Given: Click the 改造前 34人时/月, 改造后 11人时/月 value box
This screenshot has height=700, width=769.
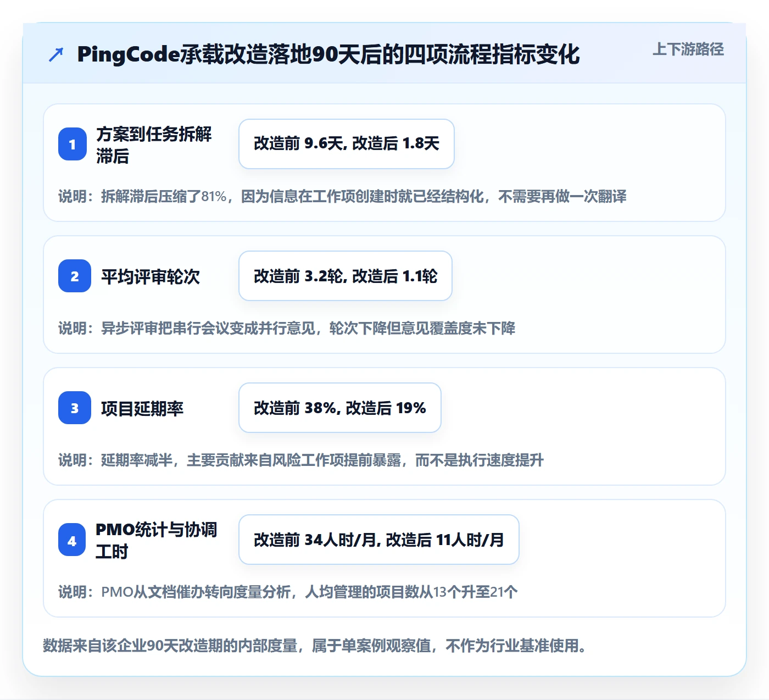Looking at the screenshot, I should point(379,540).
